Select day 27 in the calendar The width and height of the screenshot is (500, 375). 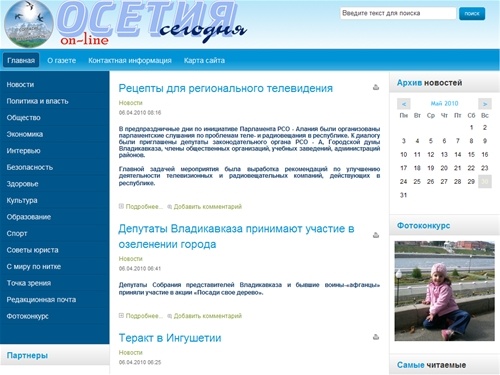point(444,181)
